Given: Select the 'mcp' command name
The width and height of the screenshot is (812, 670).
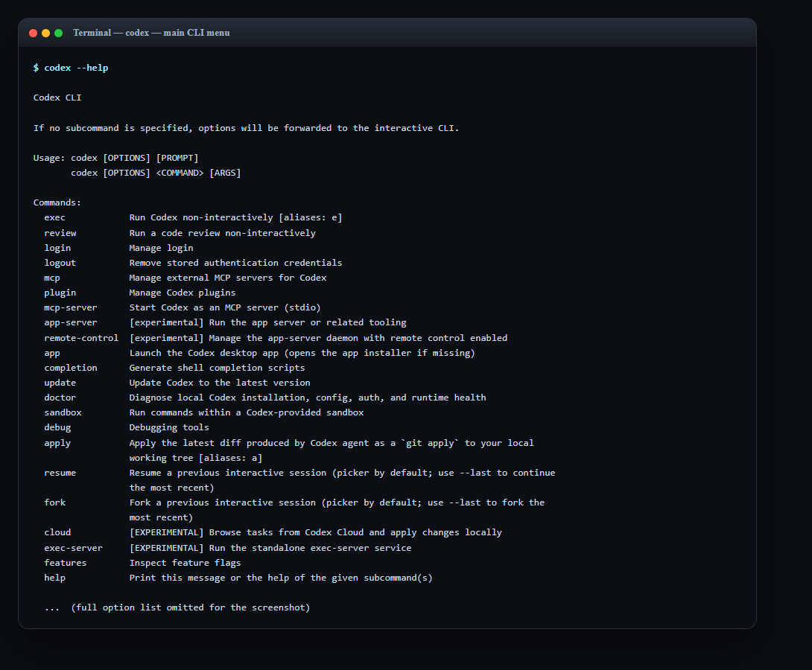Looking at the screenshot, I should click(x=52, y=278).
